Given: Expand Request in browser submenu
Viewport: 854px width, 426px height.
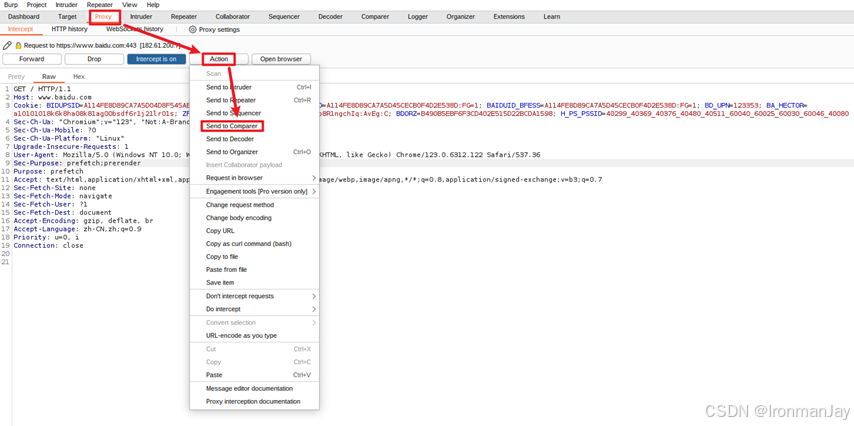Looking at the screenshot, I should [x=254, y=178].
